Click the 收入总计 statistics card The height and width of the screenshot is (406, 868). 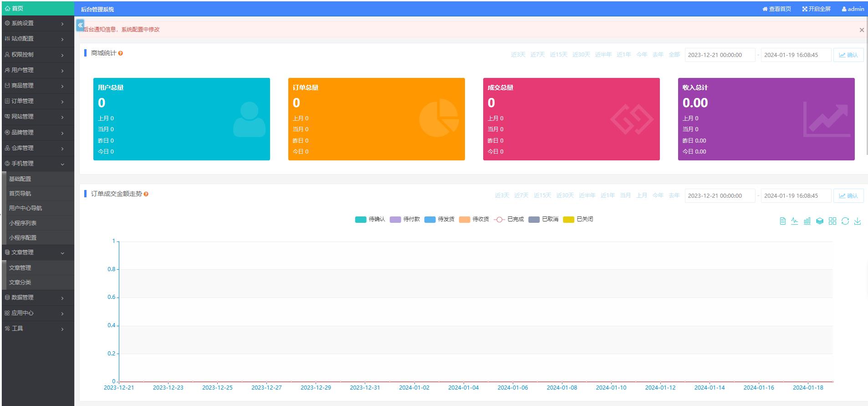click(x=766, y=119)
